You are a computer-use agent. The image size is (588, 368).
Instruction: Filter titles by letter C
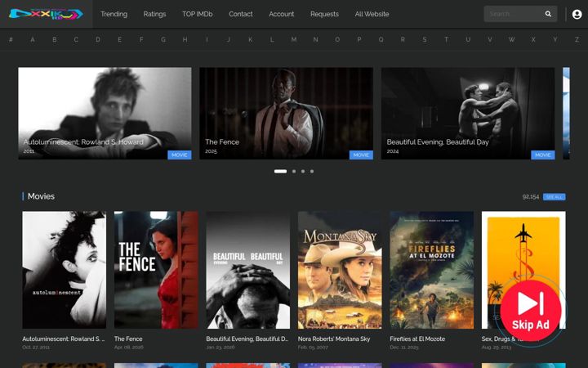(x=76, y=39)
